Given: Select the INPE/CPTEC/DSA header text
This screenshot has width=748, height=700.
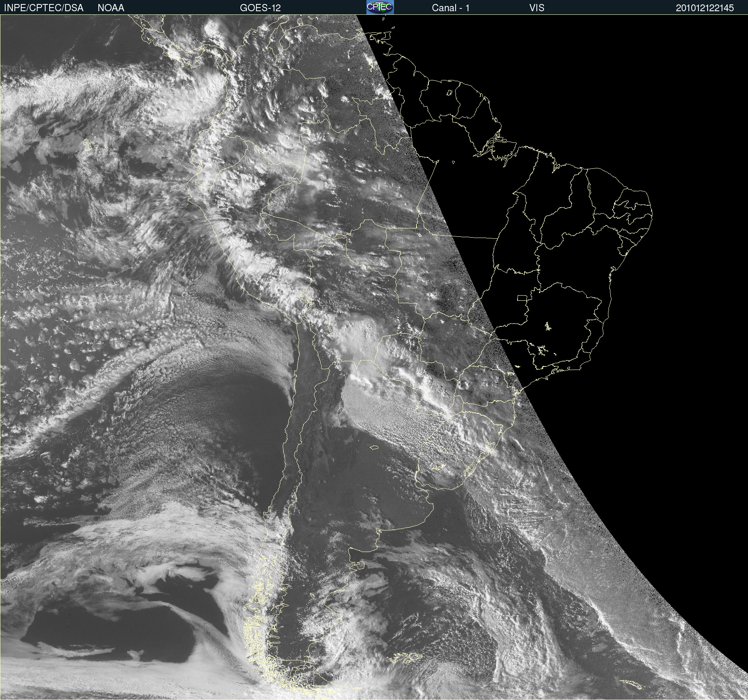Looking at the screenshot, I should click(44, 8).
